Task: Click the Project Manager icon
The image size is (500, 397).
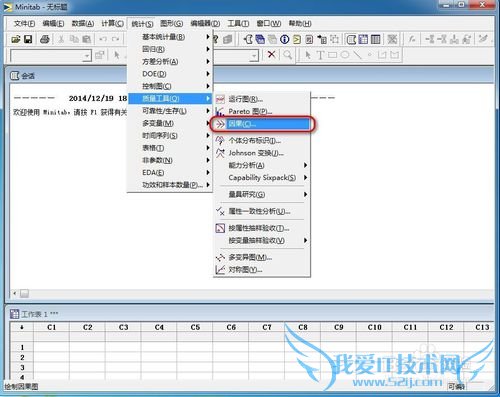Action: coord(375,39)
